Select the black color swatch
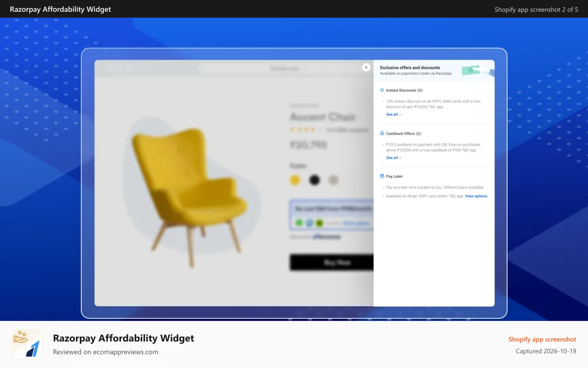 click(314, 180)
